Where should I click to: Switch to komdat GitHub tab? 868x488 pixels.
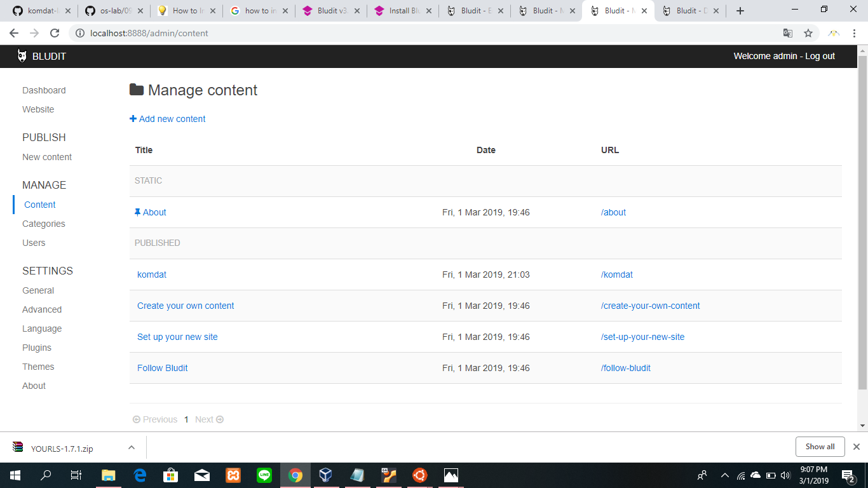(x=43, y=11)
